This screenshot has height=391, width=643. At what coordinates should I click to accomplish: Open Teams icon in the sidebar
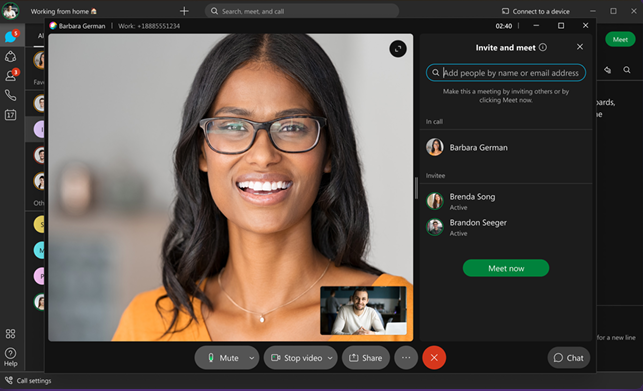click(x=10, y=56)
